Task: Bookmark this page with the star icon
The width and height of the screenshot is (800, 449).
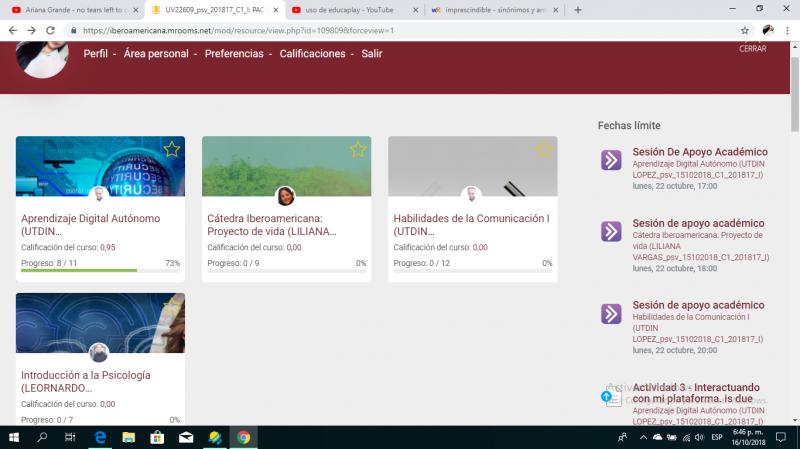Action: (745, 31)
